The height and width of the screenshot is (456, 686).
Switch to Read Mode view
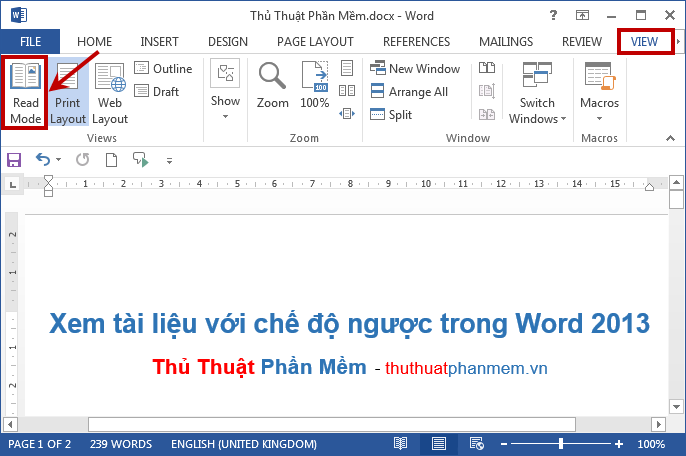click(x=26, y=92)
